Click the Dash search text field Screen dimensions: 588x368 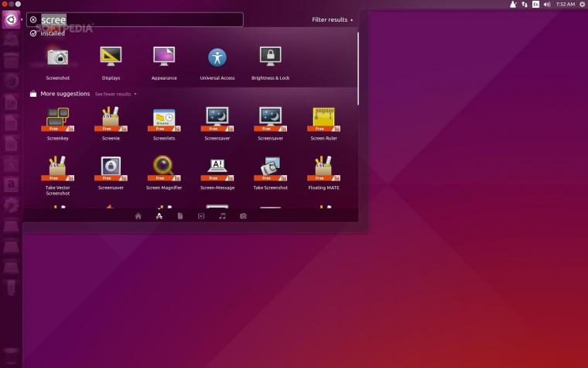pyautogui.click(x=135, y=19)
